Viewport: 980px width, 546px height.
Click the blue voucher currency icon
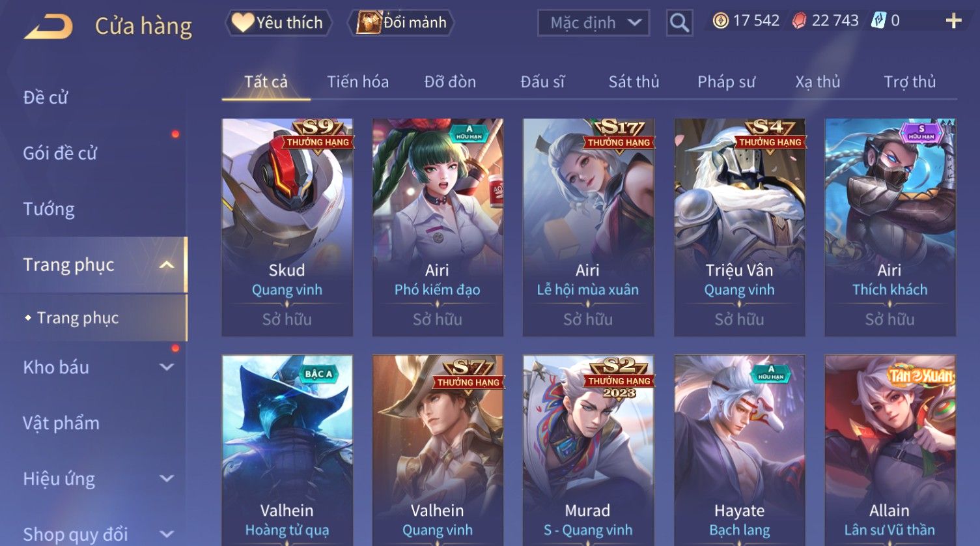pos(878,21)
